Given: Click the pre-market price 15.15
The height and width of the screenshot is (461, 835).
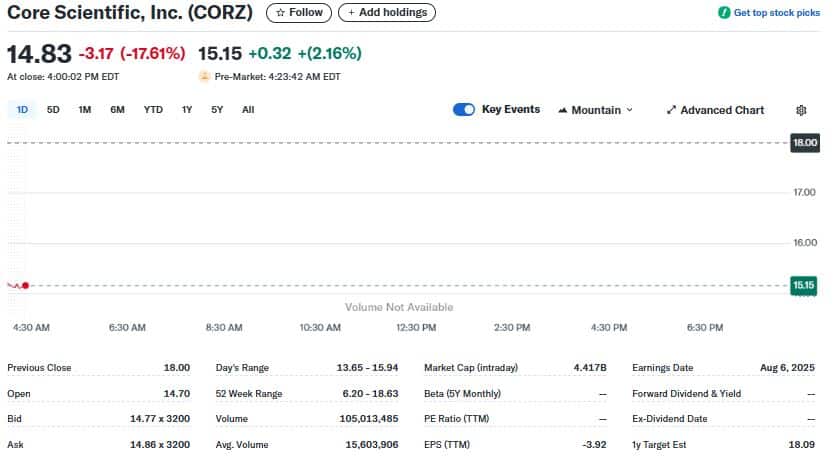Looking at the screenshot, I should pos(219,53).
